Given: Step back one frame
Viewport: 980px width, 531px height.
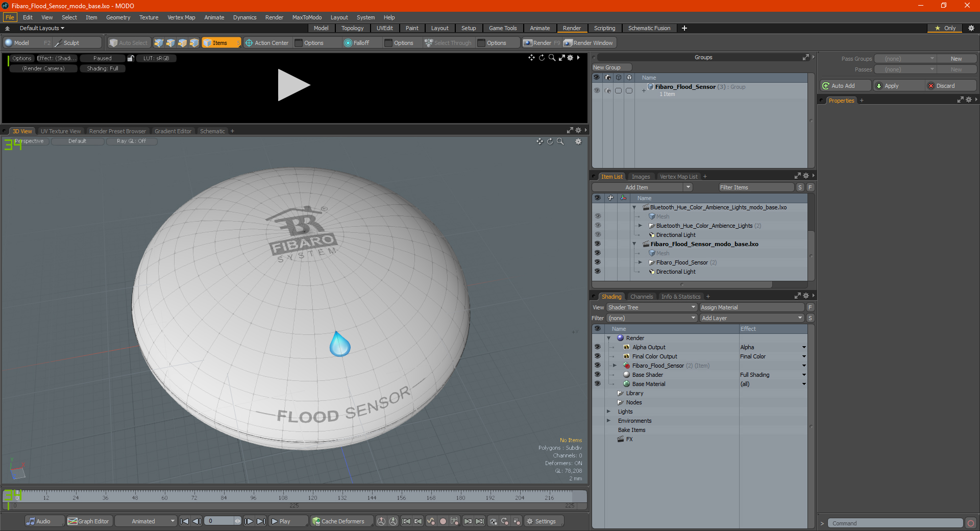Looking at the screenshot, I should coord(197,521).
